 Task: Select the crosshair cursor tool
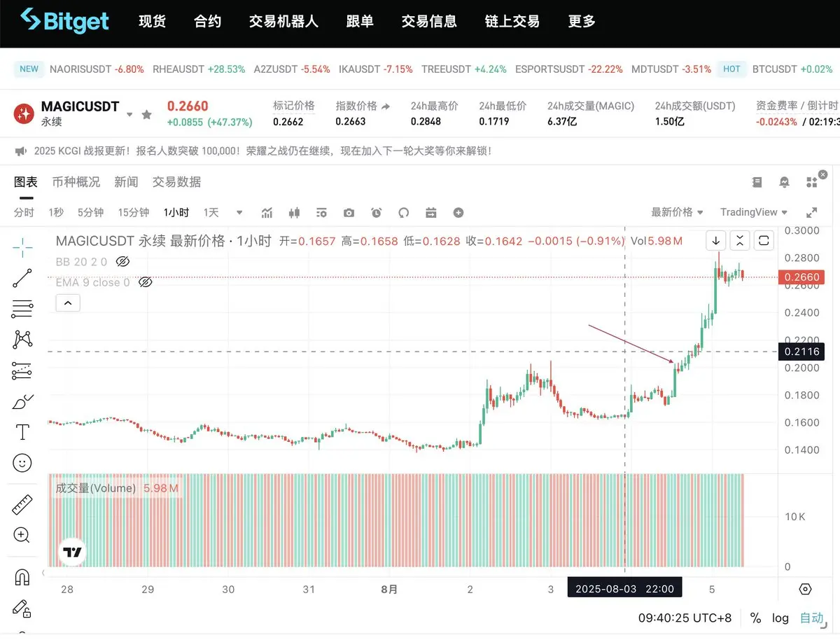22,247
